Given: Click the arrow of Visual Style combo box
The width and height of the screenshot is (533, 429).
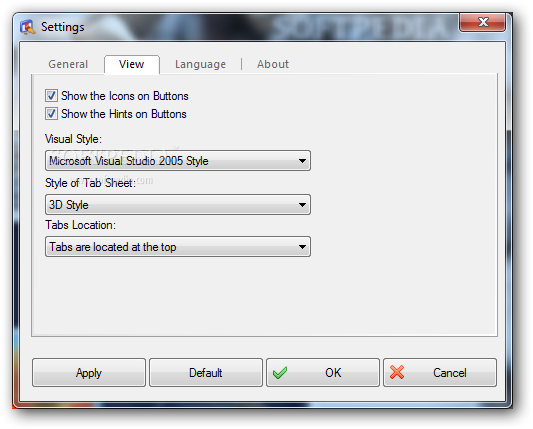Looking at the screenshot, I should pos(302,161).
